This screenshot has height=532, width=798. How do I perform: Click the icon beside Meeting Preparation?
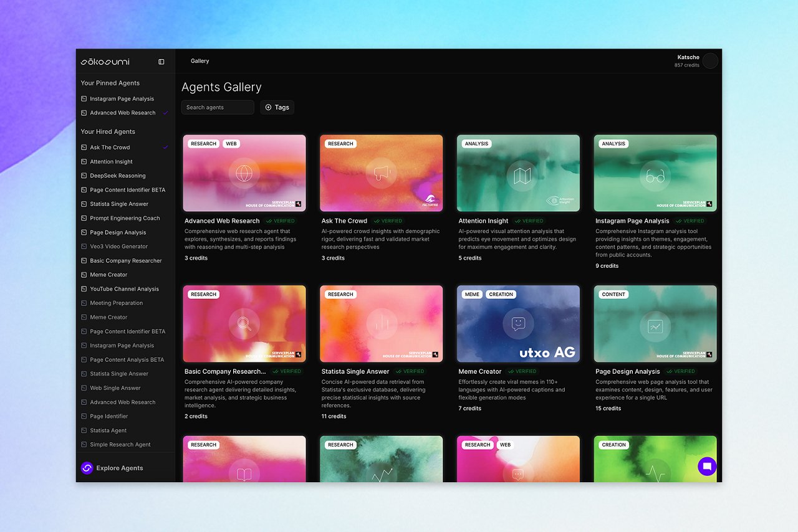[84, 303]
